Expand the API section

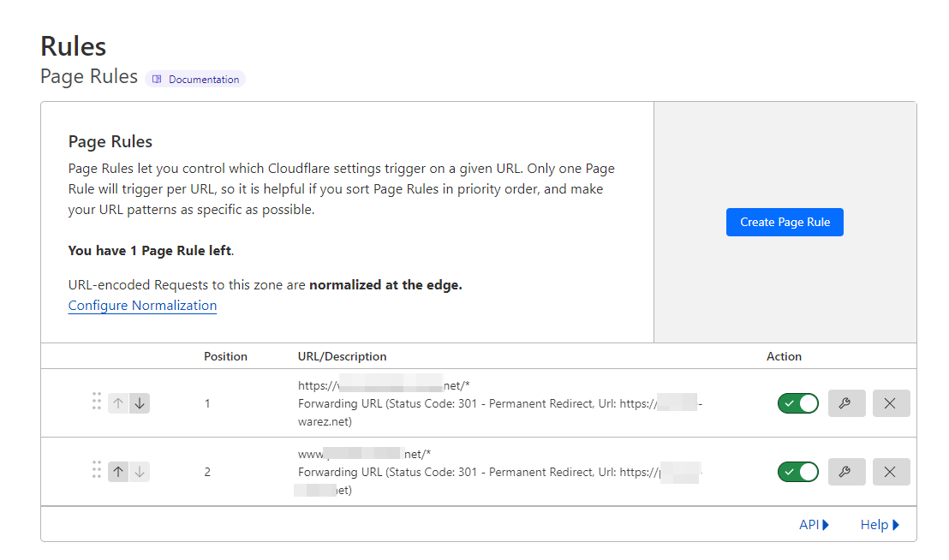[814, 525]
